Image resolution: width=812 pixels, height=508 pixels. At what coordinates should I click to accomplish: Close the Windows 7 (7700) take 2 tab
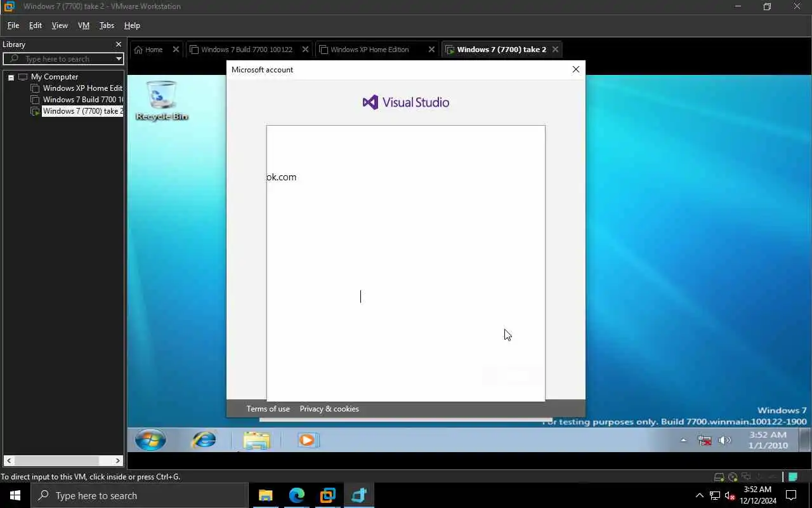point(555,50)
